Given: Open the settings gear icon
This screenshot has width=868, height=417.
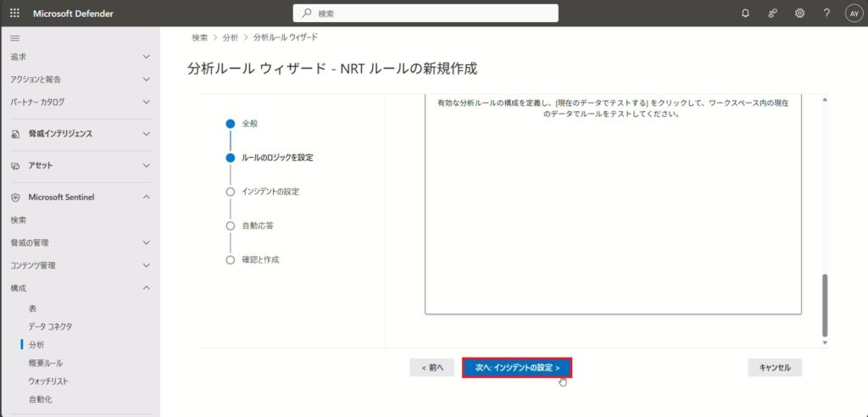Looking at the screenshot, I should (x=799, y=14).
